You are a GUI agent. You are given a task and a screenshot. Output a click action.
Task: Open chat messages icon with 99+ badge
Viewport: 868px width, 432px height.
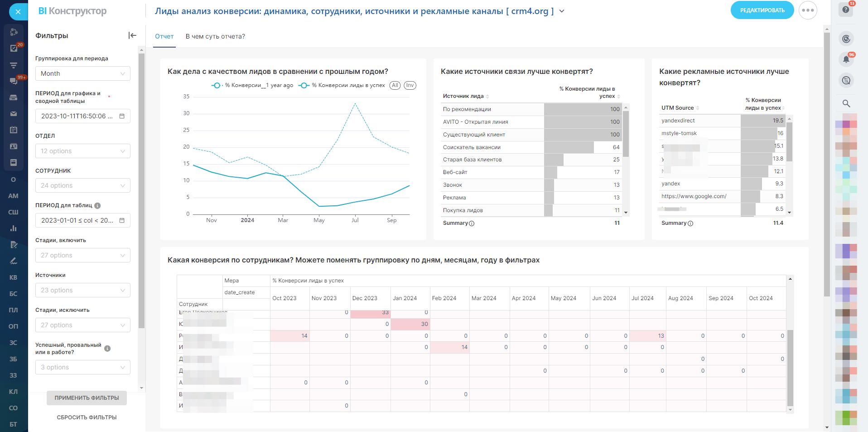click(x=14, y=81)
